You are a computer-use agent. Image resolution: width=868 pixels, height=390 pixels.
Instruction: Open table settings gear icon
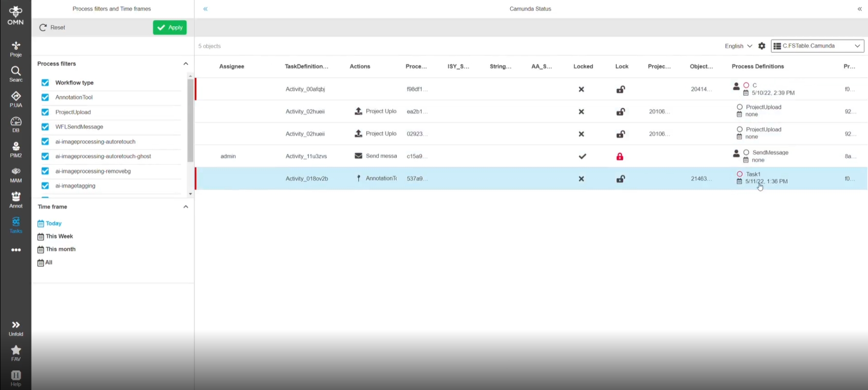click(x=762, y=46)
